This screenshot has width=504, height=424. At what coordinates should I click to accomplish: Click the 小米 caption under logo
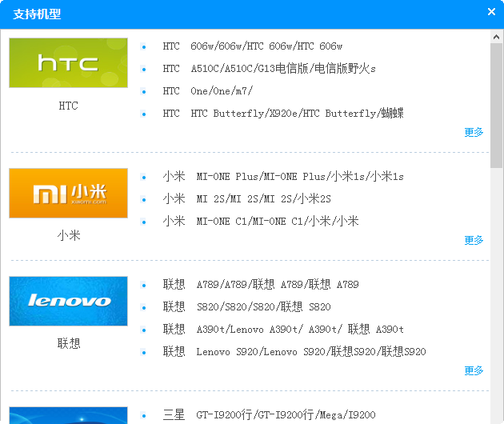(69, 236)
